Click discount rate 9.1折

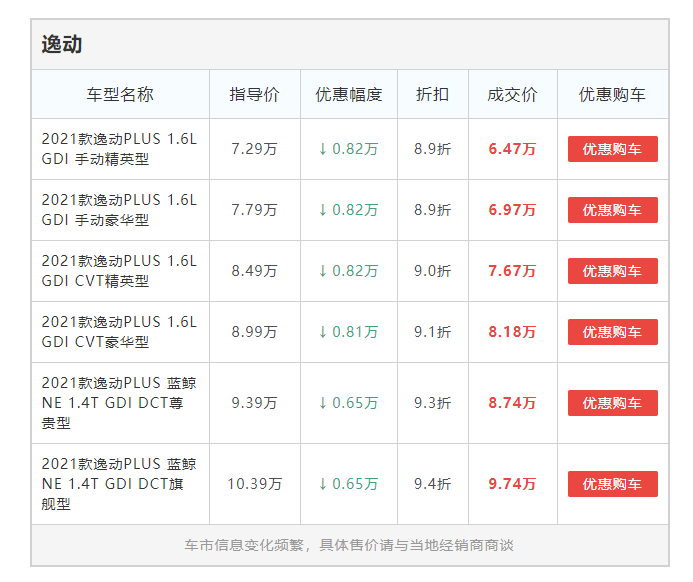tap(433, 332)
